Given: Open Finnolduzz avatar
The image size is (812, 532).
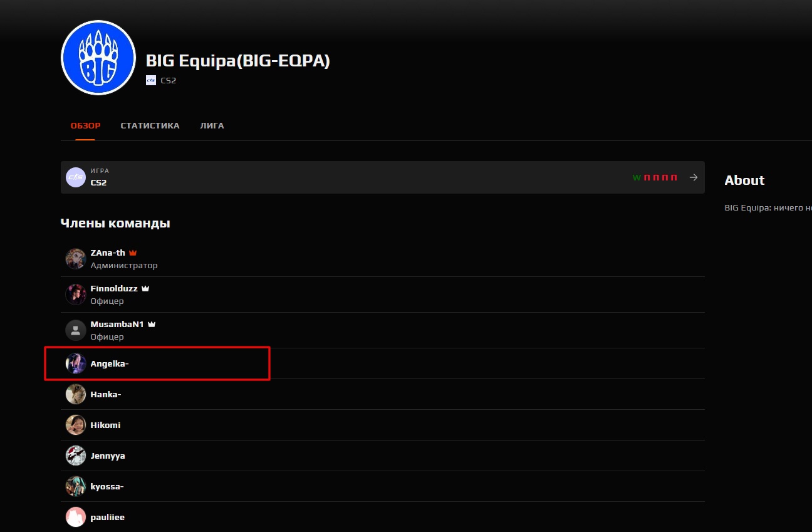Looking at the screenshot, I should 76,295.
